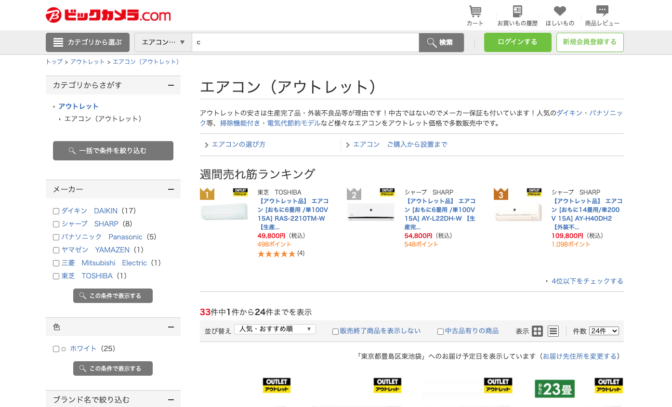Click the BicCamera.com logo
Screen dimensions: 672x407
[x=108, y=15]
